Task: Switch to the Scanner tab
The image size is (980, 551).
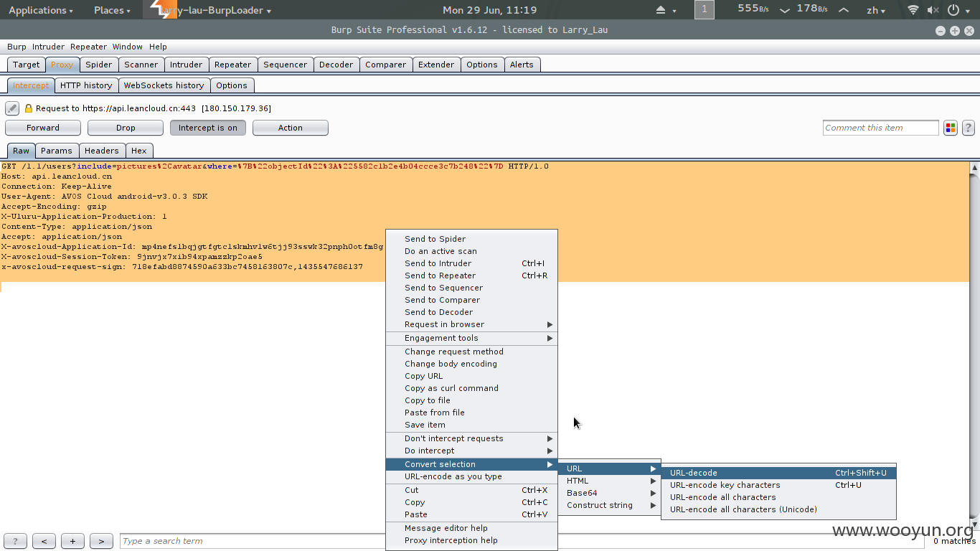Action: pyautogui.click(x=141, y=65)
